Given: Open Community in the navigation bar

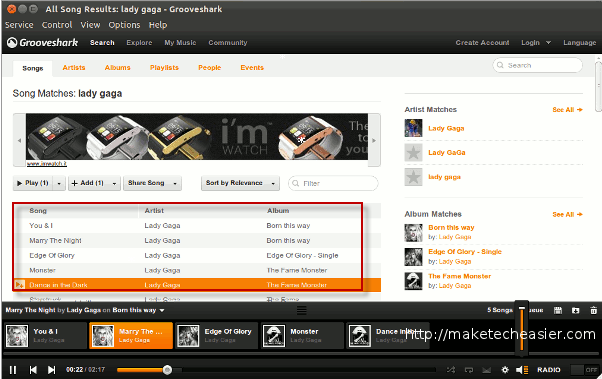Looking at the screenshot, I should click(228, 43).
